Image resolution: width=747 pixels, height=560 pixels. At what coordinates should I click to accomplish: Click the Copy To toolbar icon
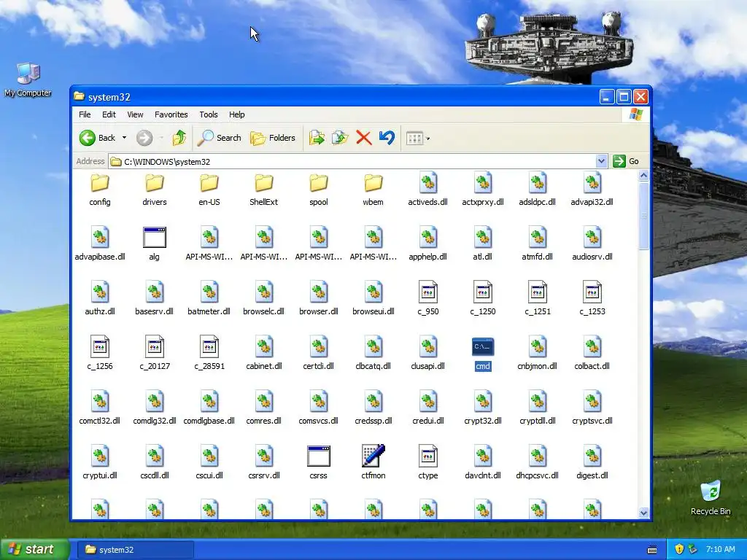(x=340, y=138)
